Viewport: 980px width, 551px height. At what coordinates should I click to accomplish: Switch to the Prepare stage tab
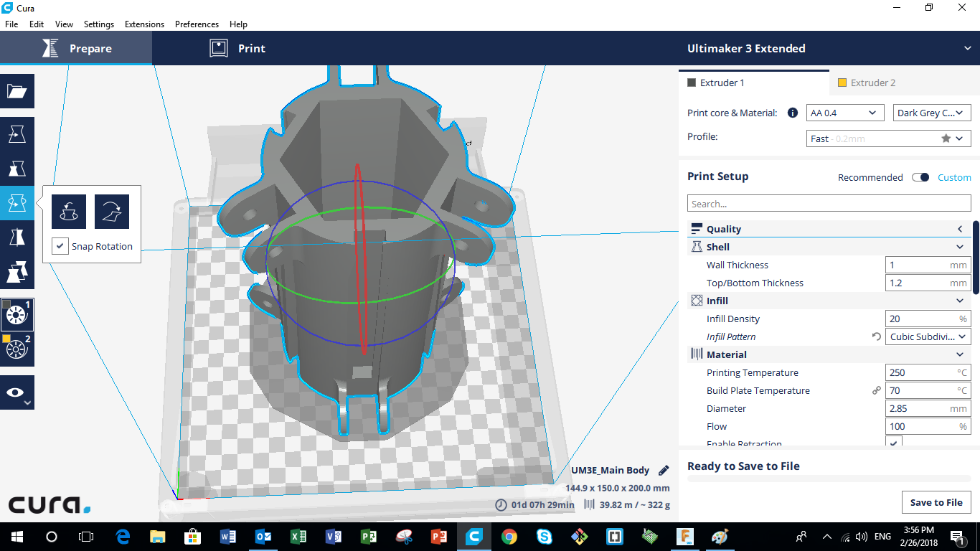(76, 48)
